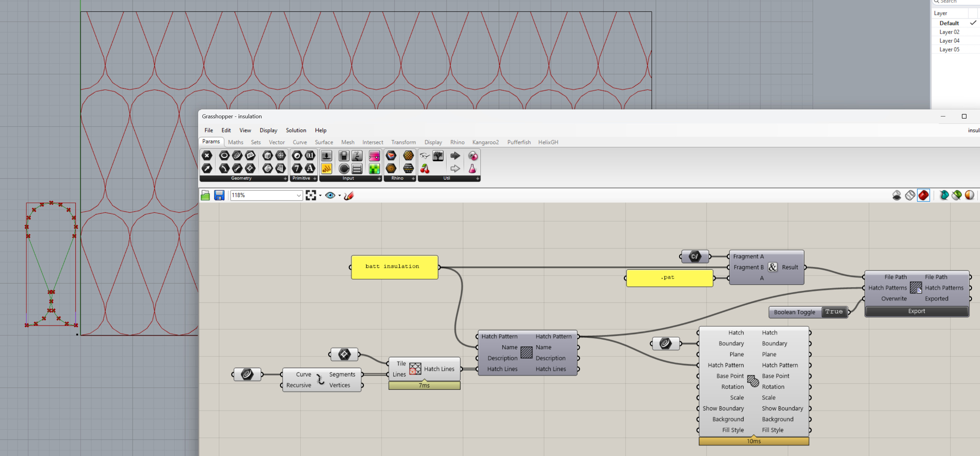Choose the pink flask Util icon
This screenshot has height=456, width=980.
(472, 168)
